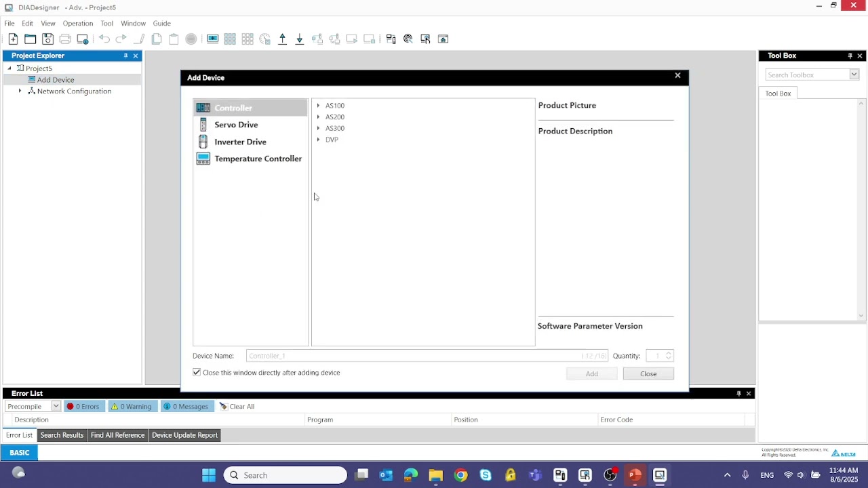Save project with the floppy disk icon

tap(47, 39)
